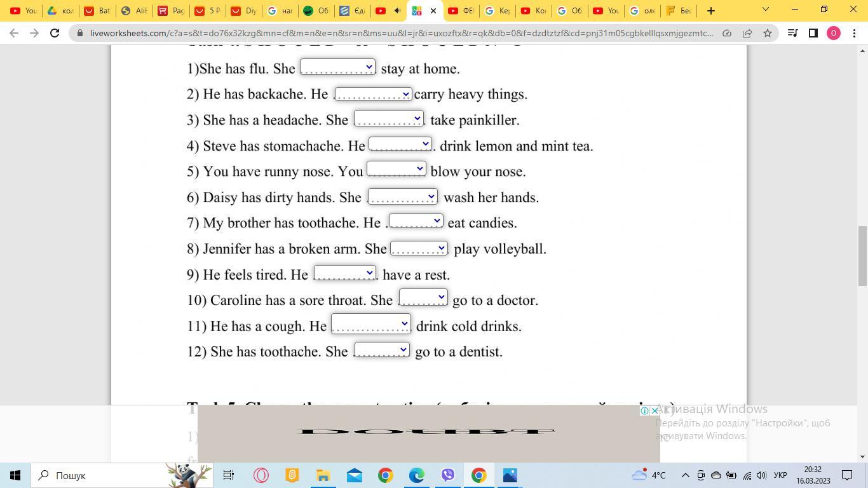
Task: Open dropdown for sentence 1 about flu
Action: pos(337,67)
